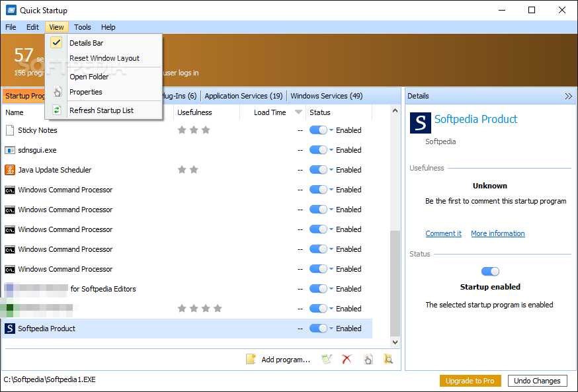578x392 pixels.
Task: Click the Details Bar checkmark icon
Action: pos(56,43)
